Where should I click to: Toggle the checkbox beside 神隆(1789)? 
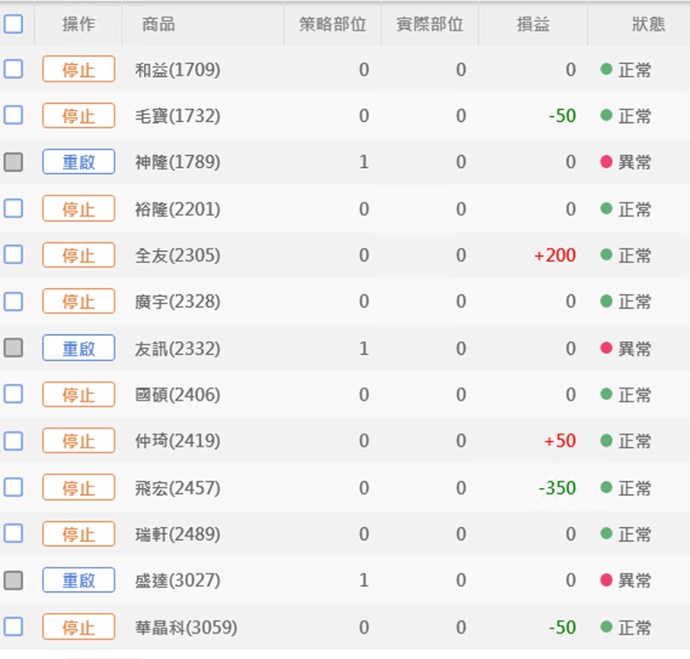tap(13, 162)
